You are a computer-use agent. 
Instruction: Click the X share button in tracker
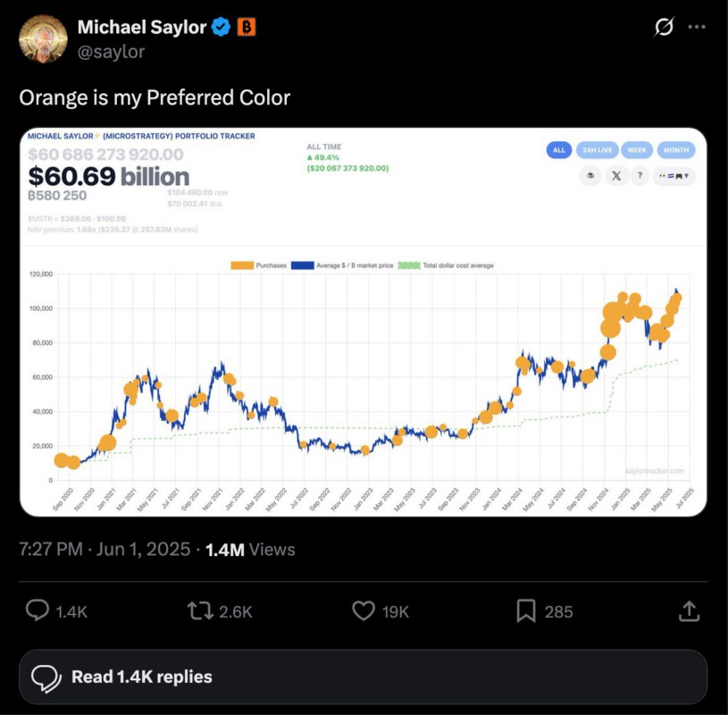(616, 175)
